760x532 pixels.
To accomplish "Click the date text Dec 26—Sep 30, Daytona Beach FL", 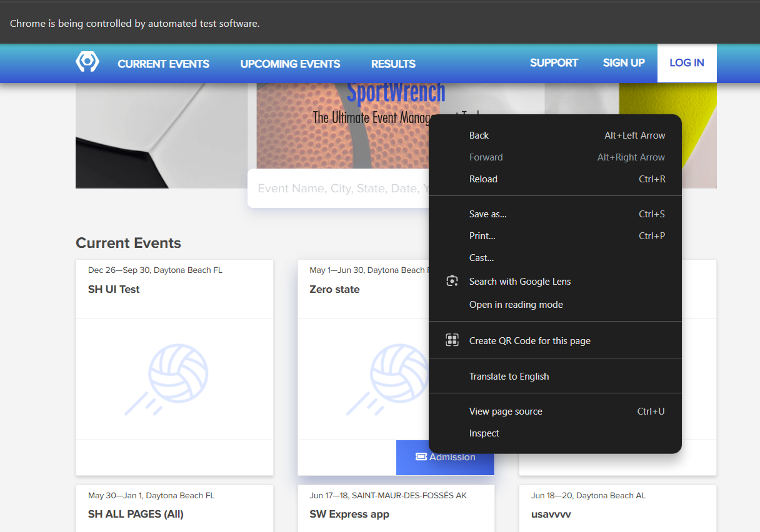I will tap(155, 270).
